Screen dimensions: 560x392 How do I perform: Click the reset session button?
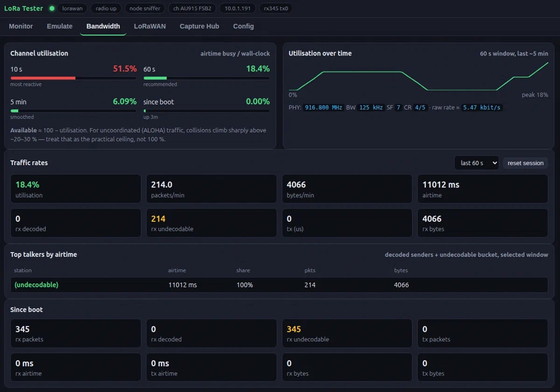(525, 163)
